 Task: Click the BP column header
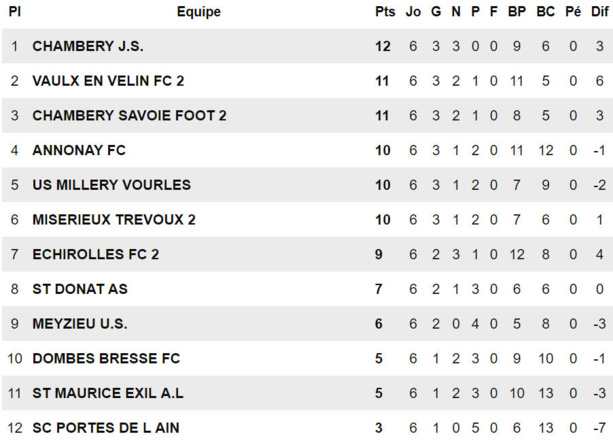[x=516, y=12]
